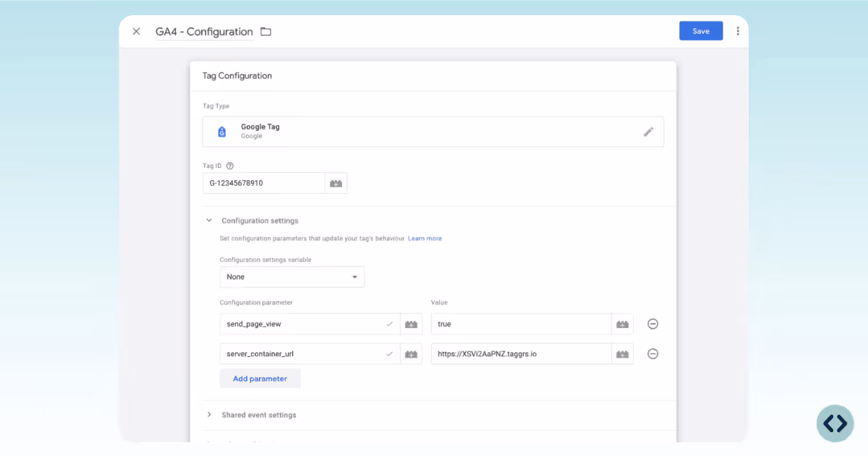The height and width of the screenshot is (456, 868).
Task: Follow the Learn more link
Action: (x=425, y=238)
